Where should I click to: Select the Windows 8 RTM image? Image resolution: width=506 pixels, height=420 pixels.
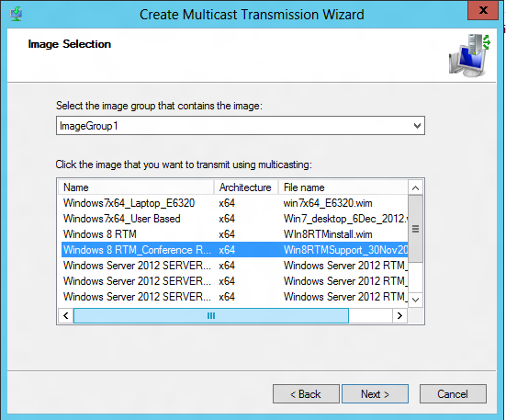234,234
